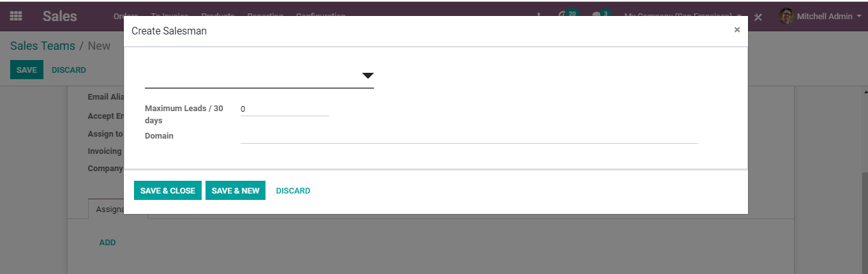The height and width of the screenshot is (274, 868).
Task: Click Save & New button
Action: (236, 190)
